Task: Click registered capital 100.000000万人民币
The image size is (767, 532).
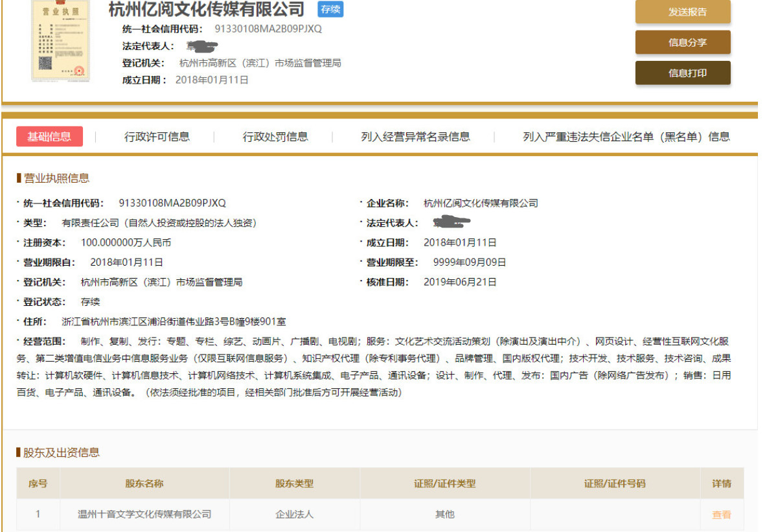Action: click(126, 243)
